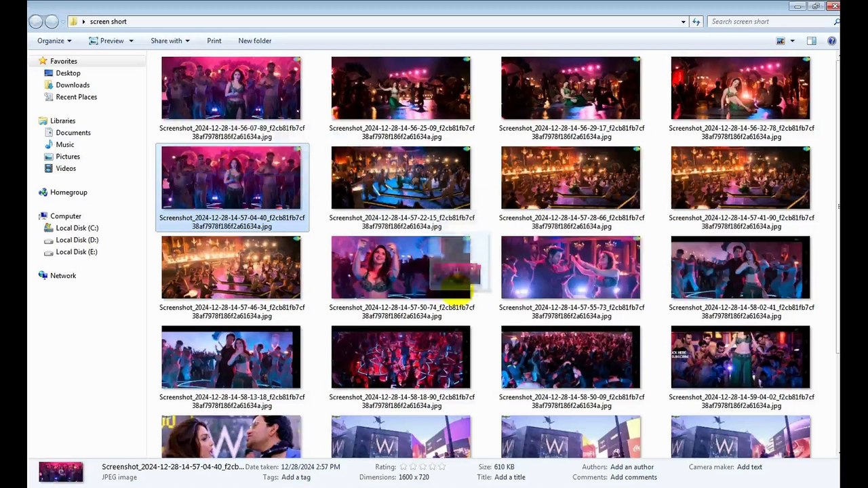Click 'Add comments' in the details pane

click(633, 477)
